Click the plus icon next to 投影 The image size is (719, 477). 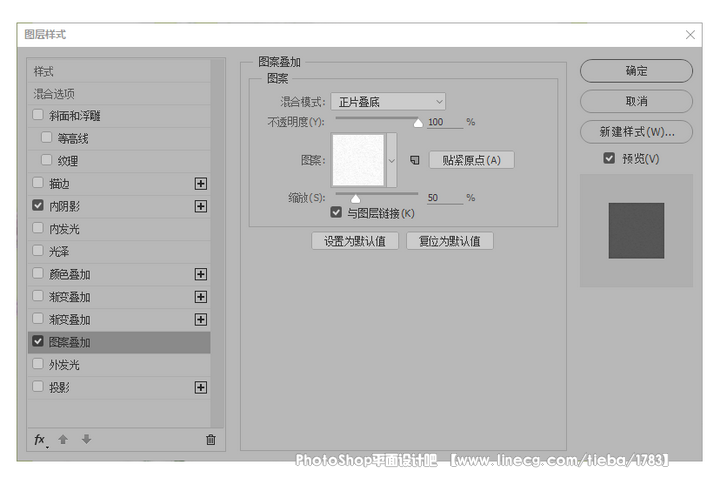point(200,387)
